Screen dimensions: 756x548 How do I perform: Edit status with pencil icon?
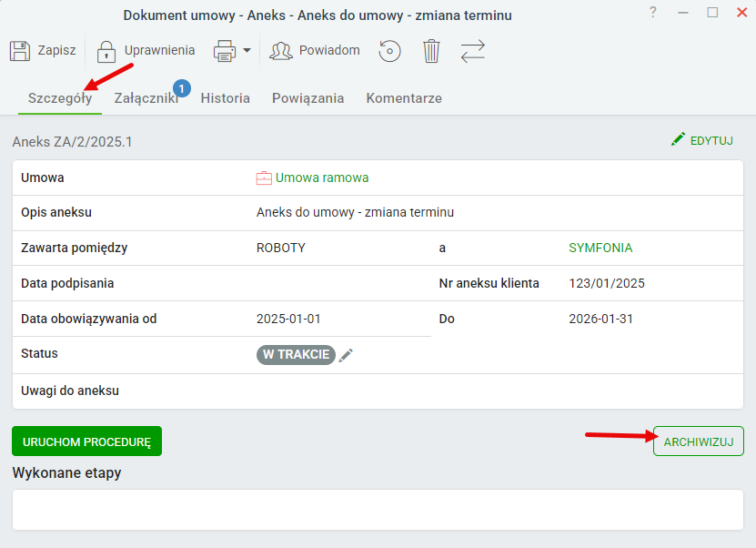(346, 356)
